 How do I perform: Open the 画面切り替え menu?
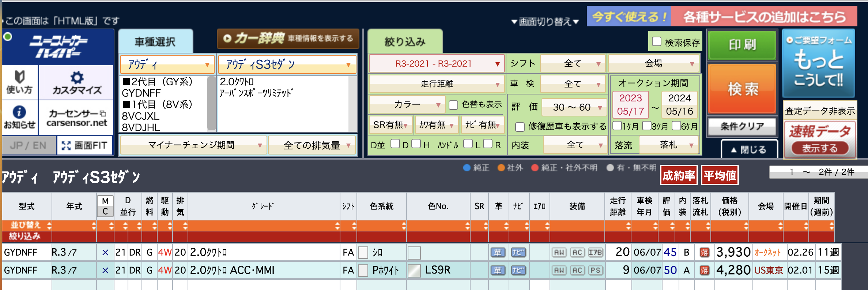pyautogui.click(x=545, y=22)
